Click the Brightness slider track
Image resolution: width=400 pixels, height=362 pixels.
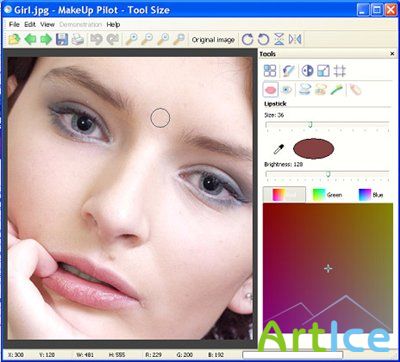327,174
